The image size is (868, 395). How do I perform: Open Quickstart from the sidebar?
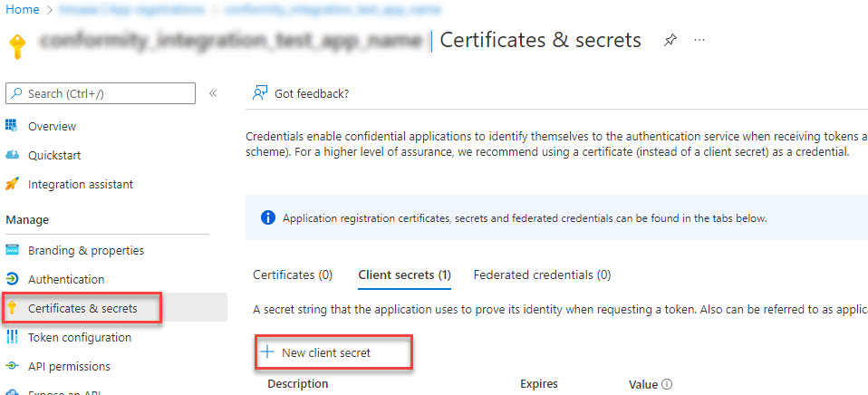point(54,155)
